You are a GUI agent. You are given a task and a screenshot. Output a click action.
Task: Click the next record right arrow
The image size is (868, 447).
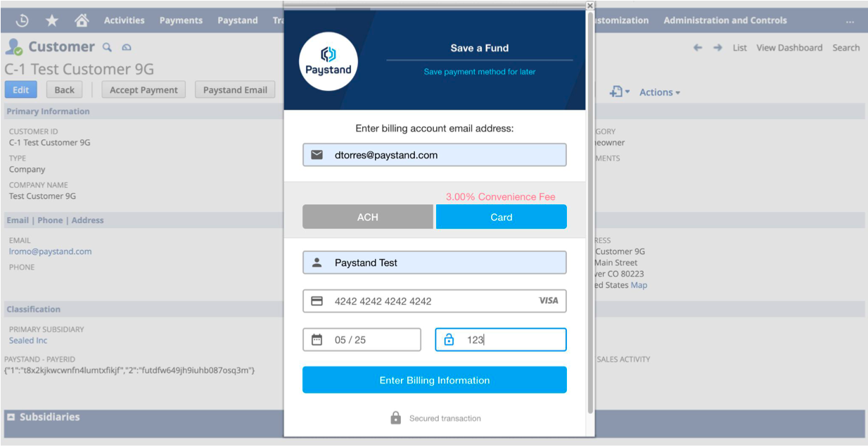click(717, 48)
